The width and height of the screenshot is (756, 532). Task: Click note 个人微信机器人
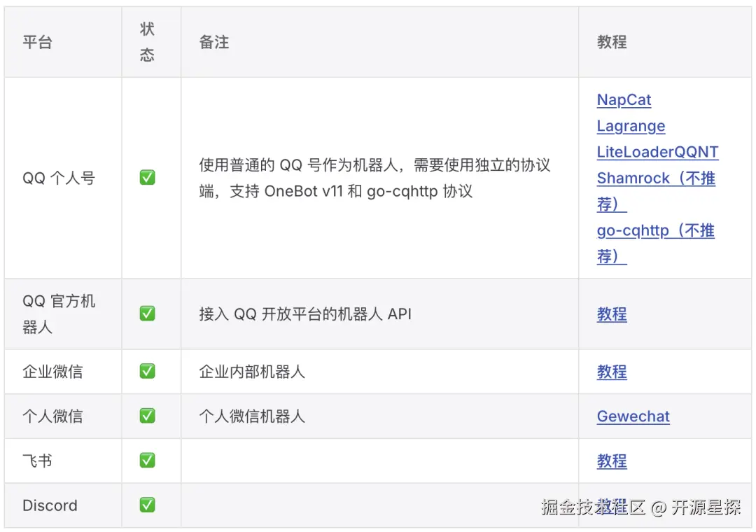252,416
